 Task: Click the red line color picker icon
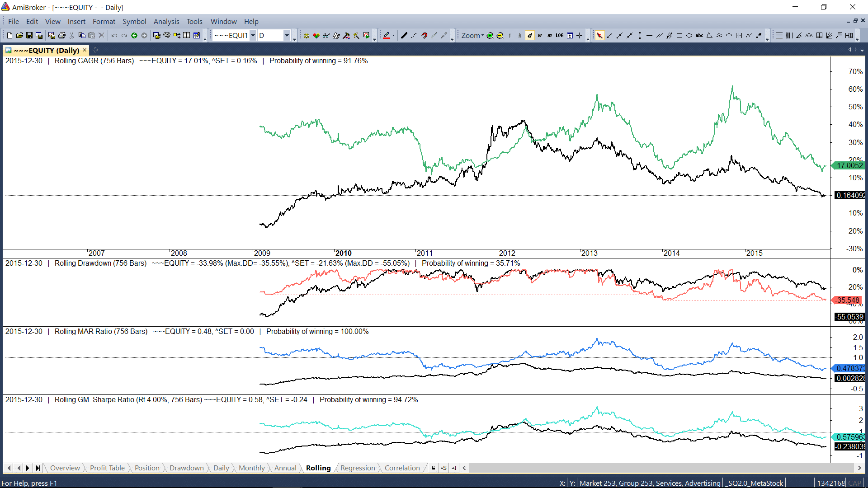[387, 36]
